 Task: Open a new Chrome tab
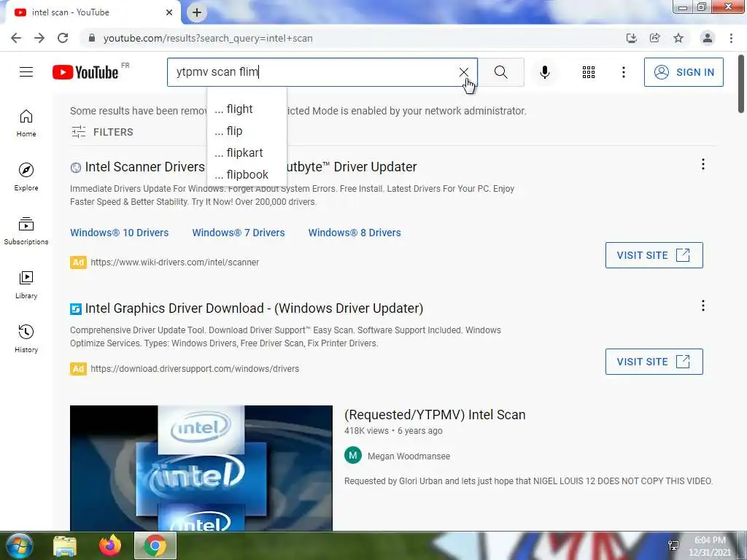(197, 12)
